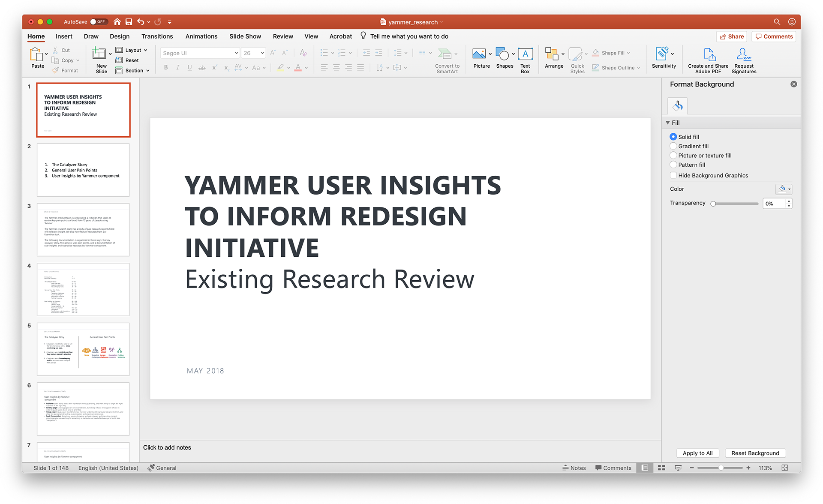The width and height of the screenshot is (823, 504).
Task: Open the Design tab
Action: 120,36
